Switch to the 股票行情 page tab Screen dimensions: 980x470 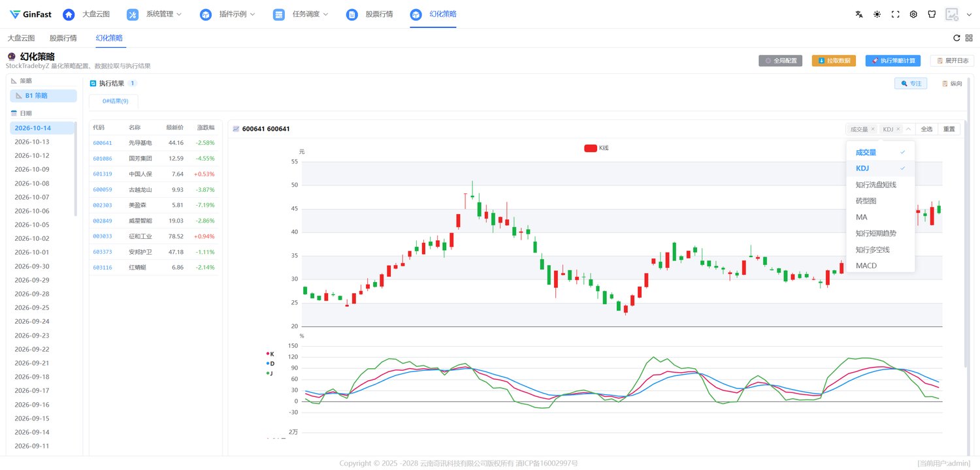(x=63, y=38)
